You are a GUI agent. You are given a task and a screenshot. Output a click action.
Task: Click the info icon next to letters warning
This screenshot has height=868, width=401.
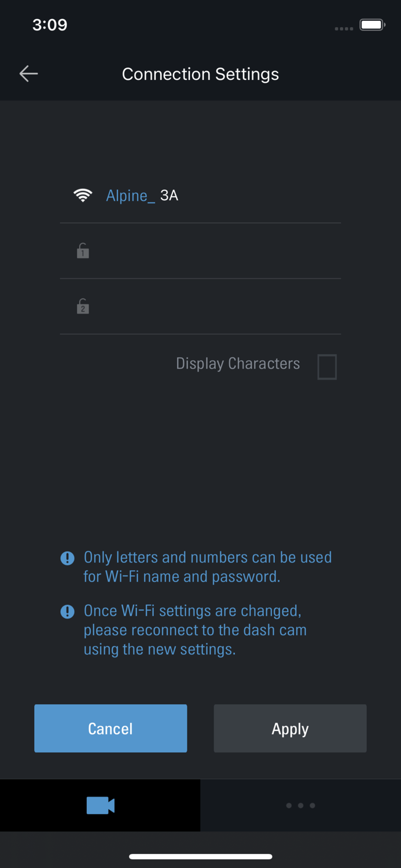pyautogui.click(x=67, y=558)
